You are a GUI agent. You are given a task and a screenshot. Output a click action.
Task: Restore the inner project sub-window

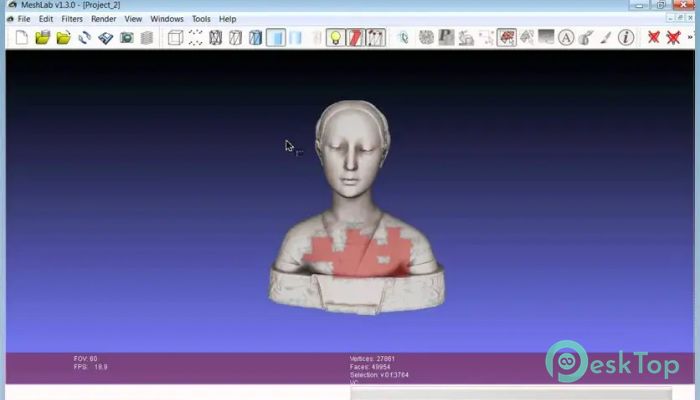tap(680, 18)
